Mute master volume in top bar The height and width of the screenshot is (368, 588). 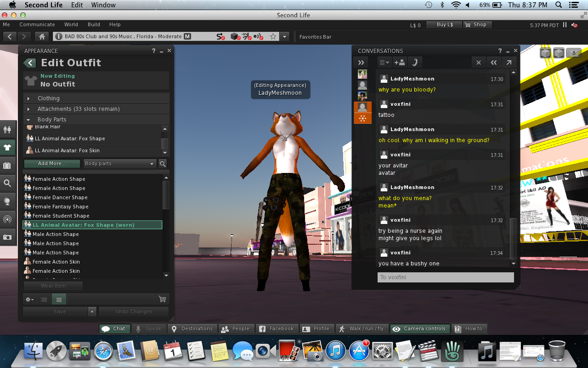575,25
